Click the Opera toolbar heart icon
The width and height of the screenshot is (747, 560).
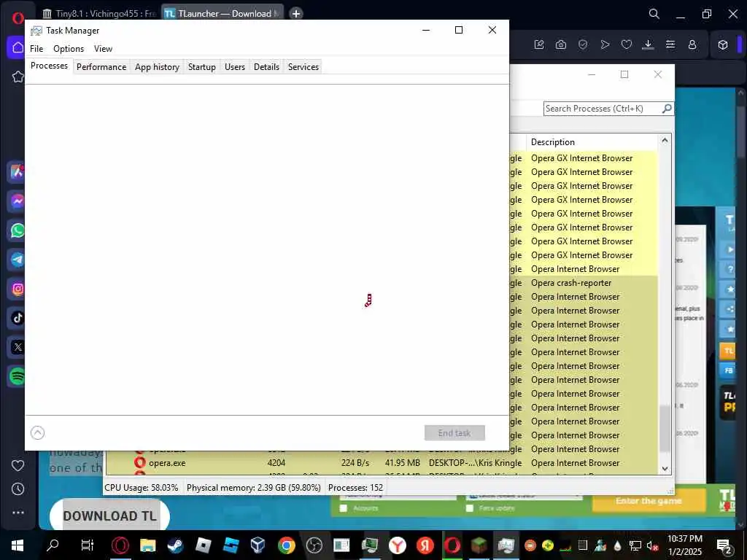pos(627,44)
